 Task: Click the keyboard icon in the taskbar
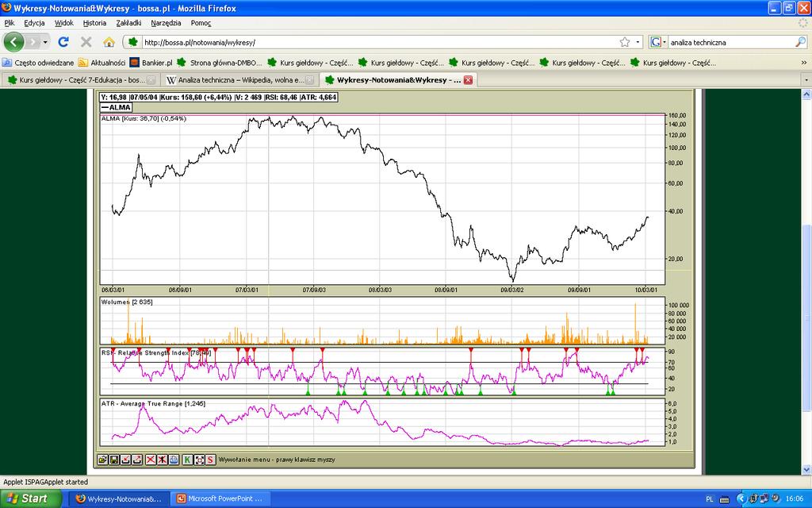(725, 499)
